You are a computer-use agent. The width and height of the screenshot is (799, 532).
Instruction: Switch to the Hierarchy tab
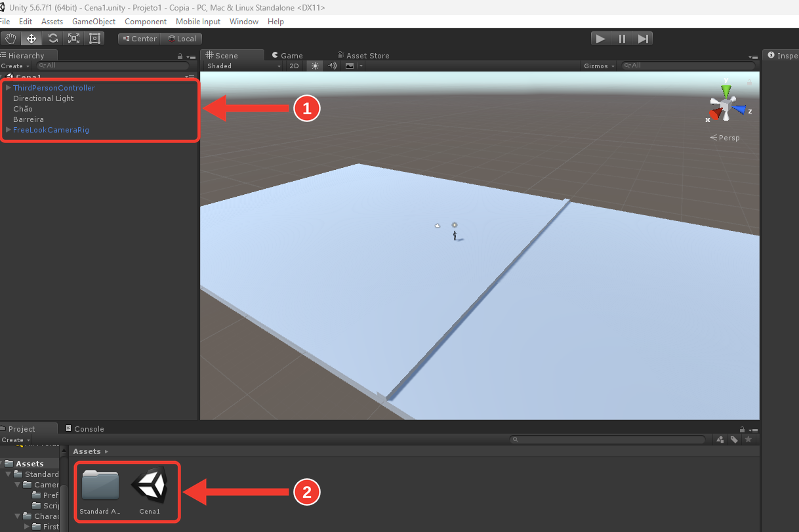point(26,56)
